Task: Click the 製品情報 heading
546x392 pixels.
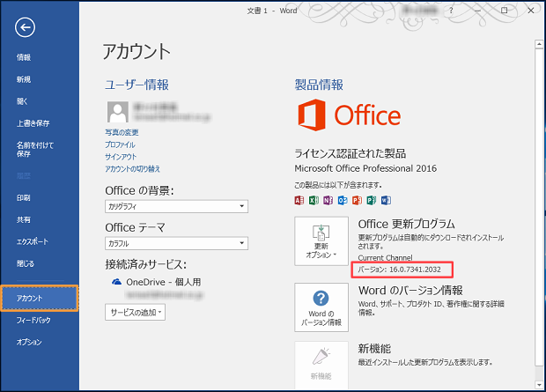Action: tap(319, 85)
